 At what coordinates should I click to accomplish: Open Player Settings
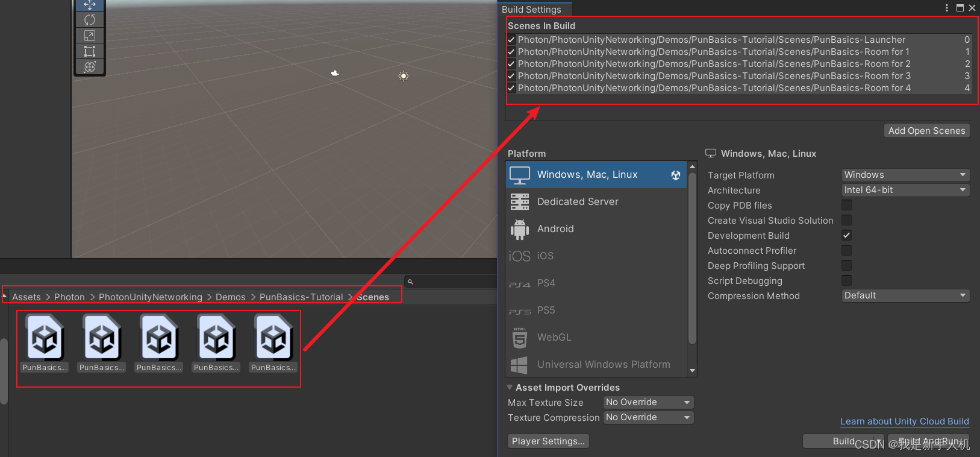(x=548, y=441)
